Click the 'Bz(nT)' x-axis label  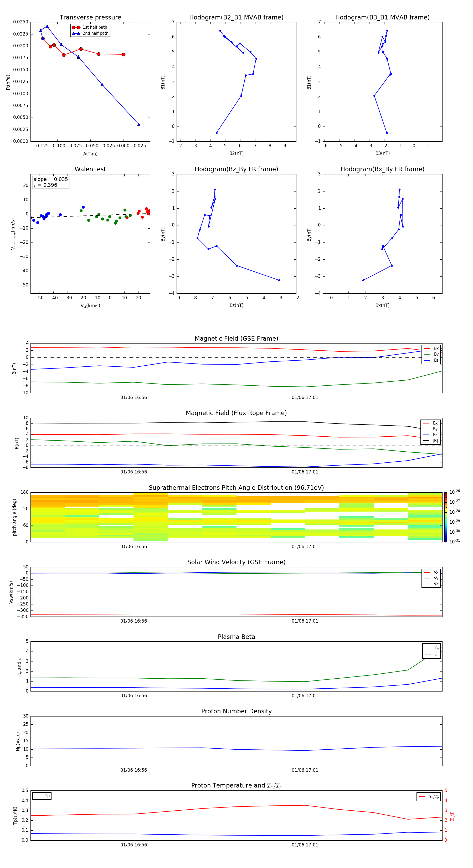236,305
